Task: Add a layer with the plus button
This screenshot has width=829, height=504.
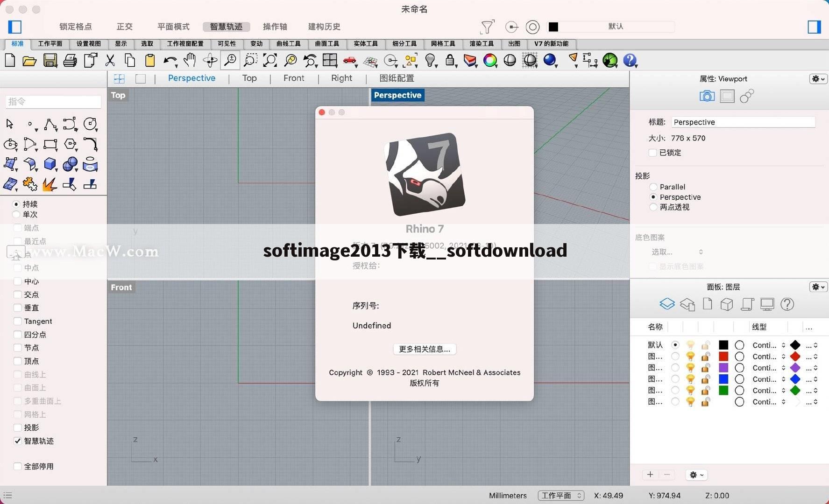Action: tap(650, 475)
